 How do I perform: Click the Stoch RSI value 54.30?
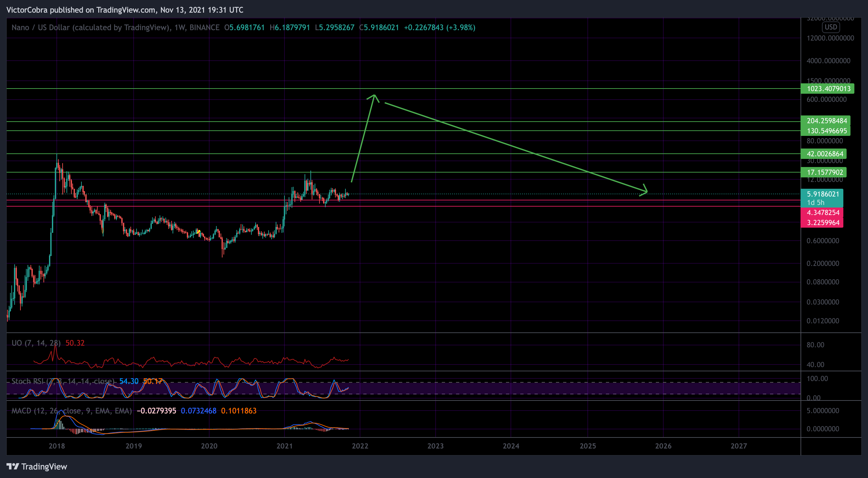tap(129, 381)
